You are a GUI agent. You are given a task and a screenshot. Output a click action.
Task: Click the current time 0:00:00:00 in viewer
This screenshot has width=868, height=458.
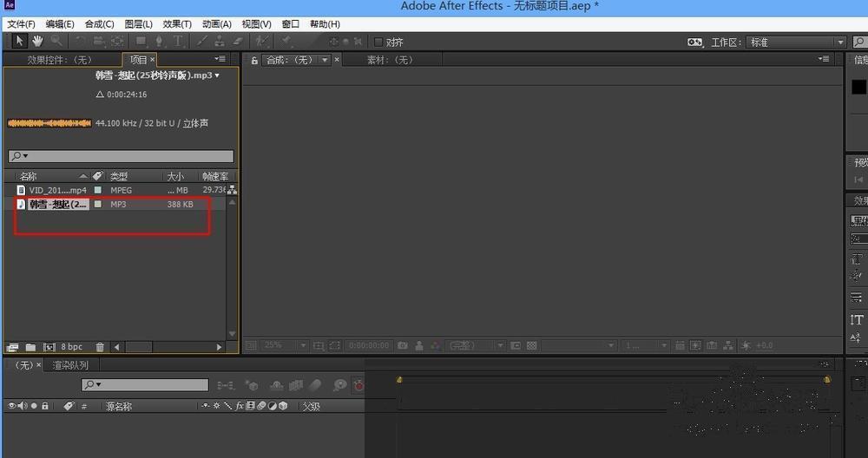(369, 345)
